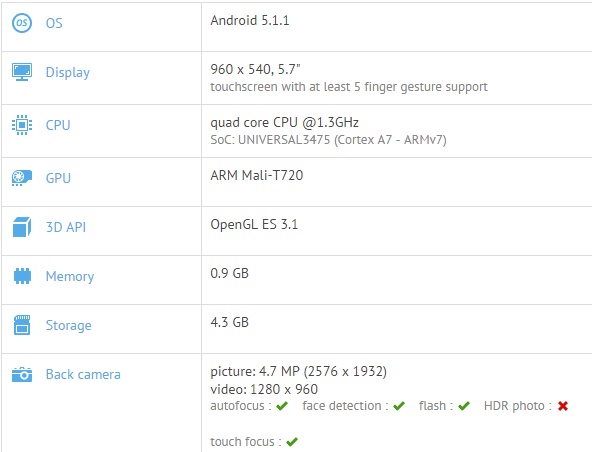Click the face detection checkmark

[399, 406]
